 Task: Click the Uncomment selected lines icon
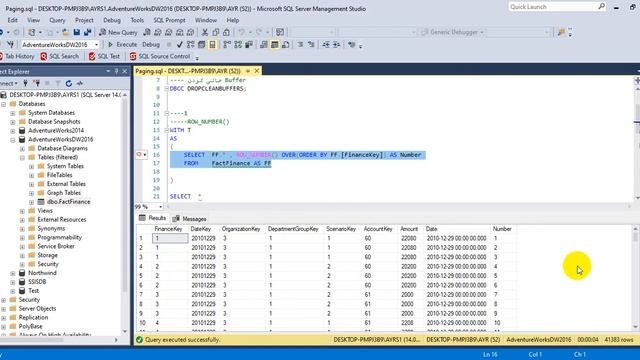[x=311, y=44]
